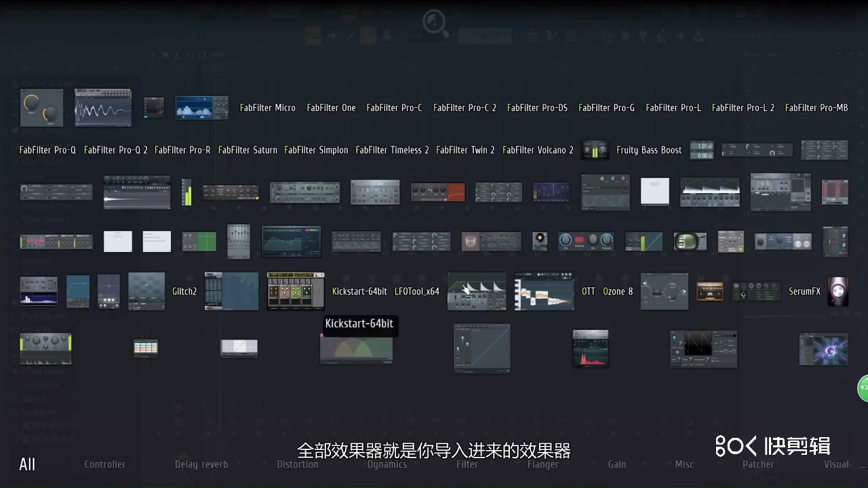Viewport: 868px width, 488px height.
Task: Select the green vintage LCD plugin thumbnail
Action: (690, 242)
